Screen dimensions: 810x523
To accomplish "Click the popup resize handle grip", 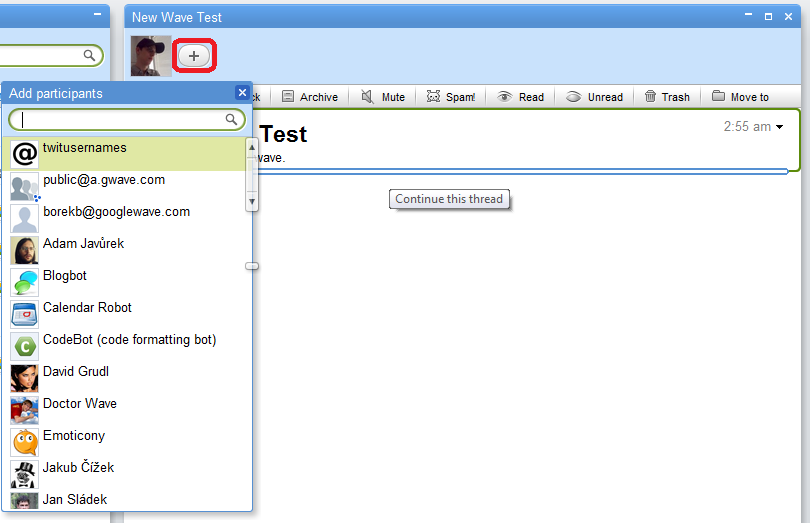I will coord(252,266).
